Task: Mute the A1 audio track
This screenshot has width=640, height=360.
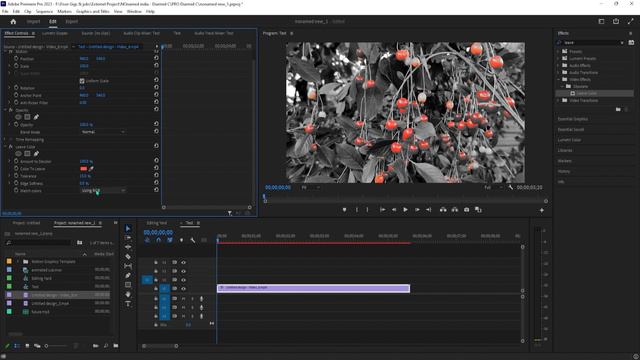Action: [x=184, y=299]
